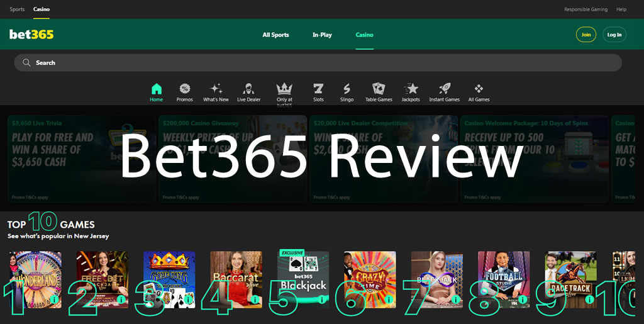Show info for Football Studio game

pyautogui.click(x=523, y=299)
